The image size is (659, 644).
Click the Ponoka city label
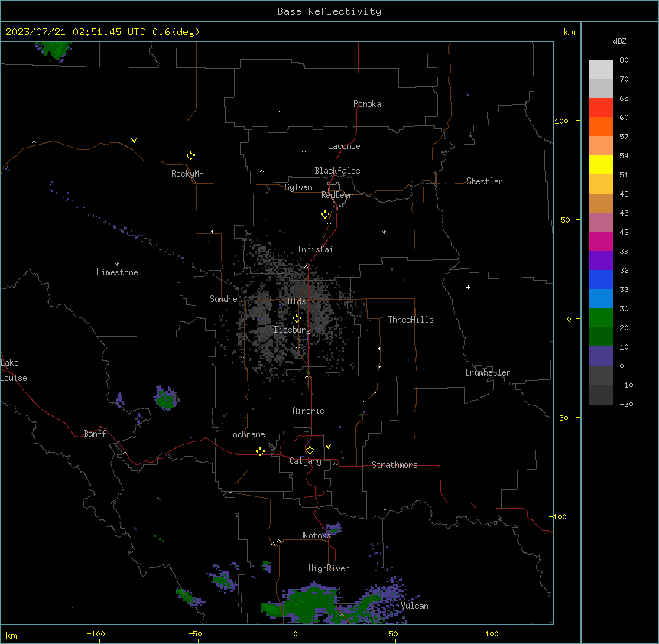[367, 104]
